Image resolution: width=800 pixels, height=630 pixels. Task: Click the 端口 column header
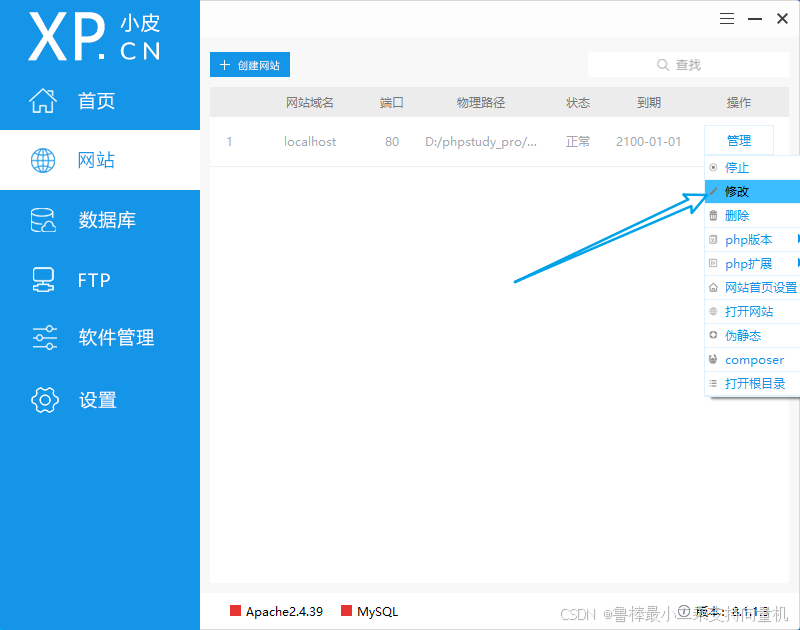point(392,103)
